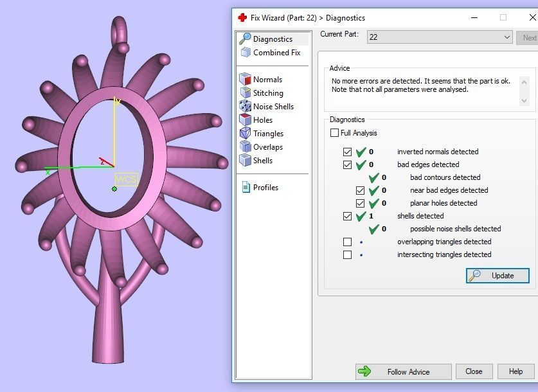Uncheck bad edges detected checkbox

tap(347, 165)
